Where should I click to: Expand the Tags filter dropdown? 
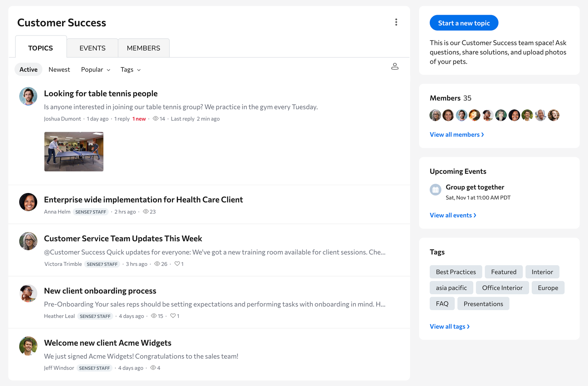click(x=130, y=69)
